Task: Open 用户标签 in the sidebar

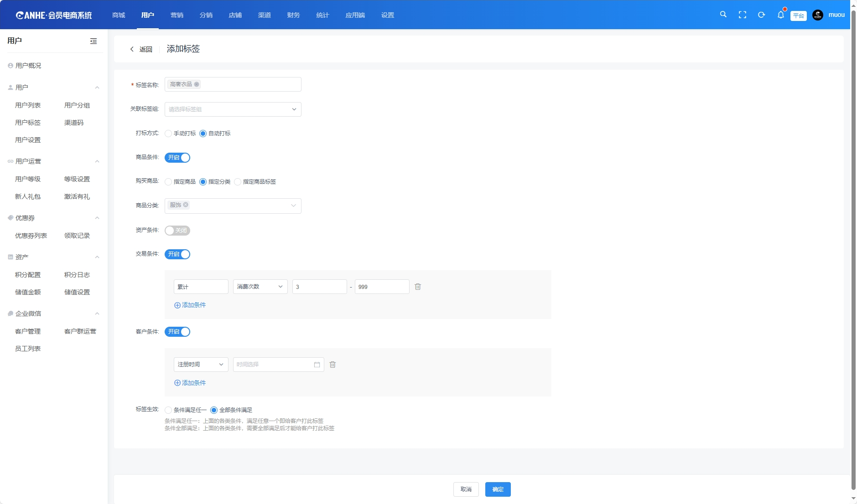Action: coord(28,123)
